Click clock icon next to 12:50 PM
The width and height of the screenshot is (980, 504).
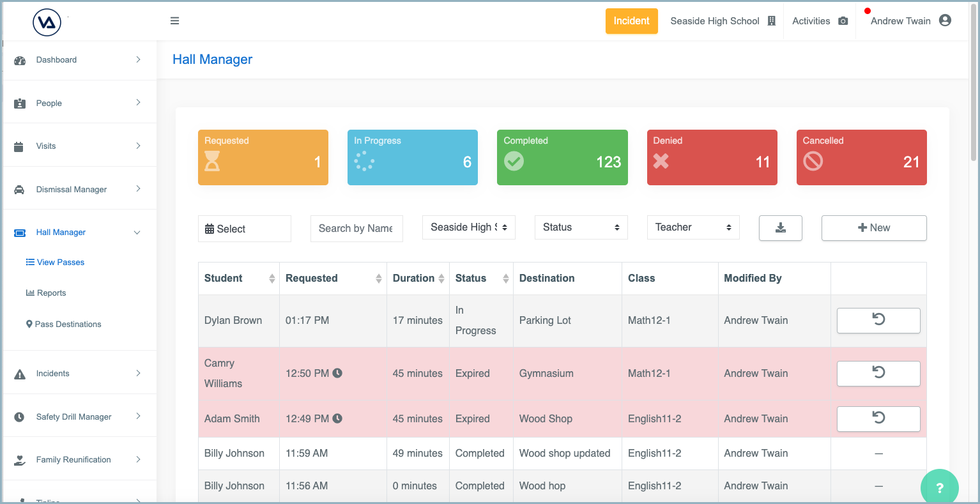point(337,373)
